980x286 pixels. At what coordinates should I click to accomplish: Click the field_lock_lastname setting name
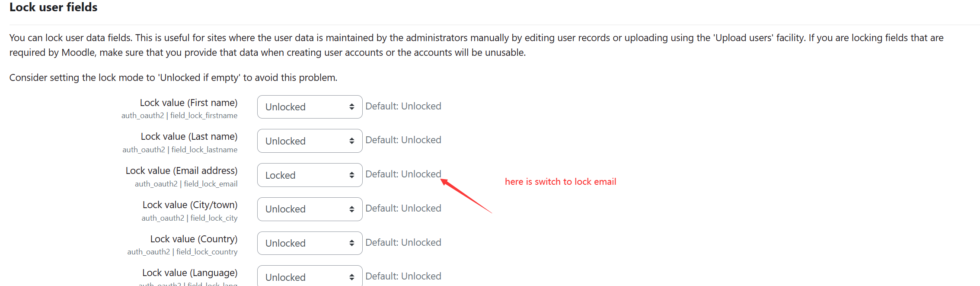[204, 150]
